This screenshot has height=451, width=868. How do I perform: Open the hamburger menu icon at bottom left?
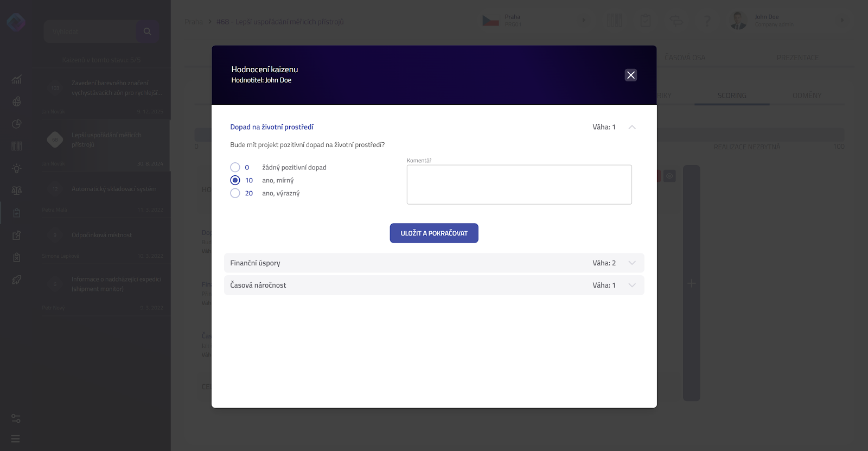pyautogui.click(x=15, y=439)
